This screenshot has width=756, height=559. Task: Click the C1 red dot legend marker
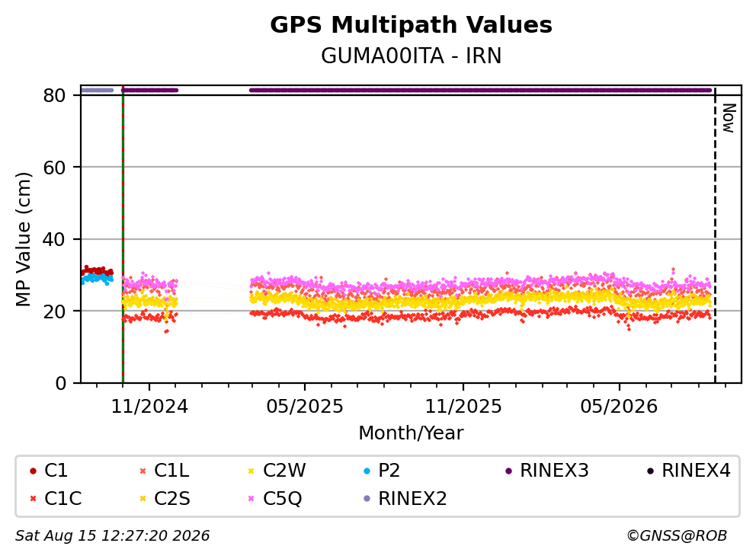coord(33,471)
